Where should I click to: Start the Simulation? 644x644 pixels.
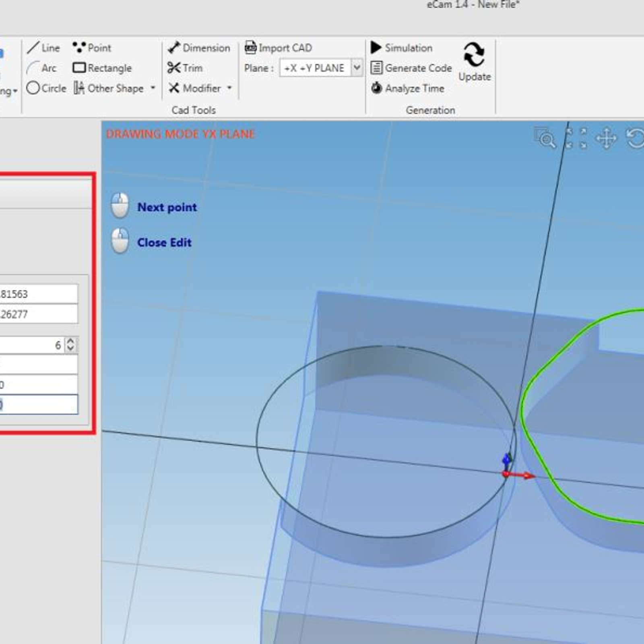click(401, 48)
